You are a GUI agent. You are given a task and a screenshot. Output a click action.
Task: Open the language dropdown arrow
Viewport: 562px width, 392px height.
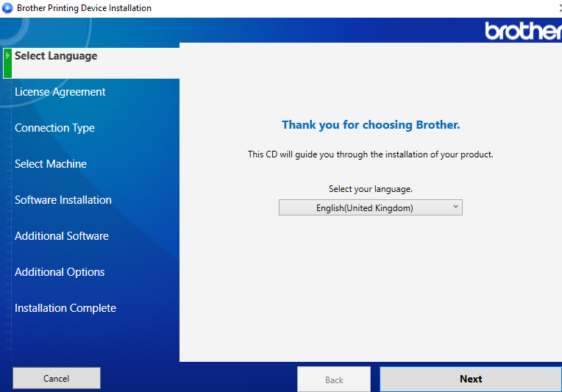click(455, 207)
